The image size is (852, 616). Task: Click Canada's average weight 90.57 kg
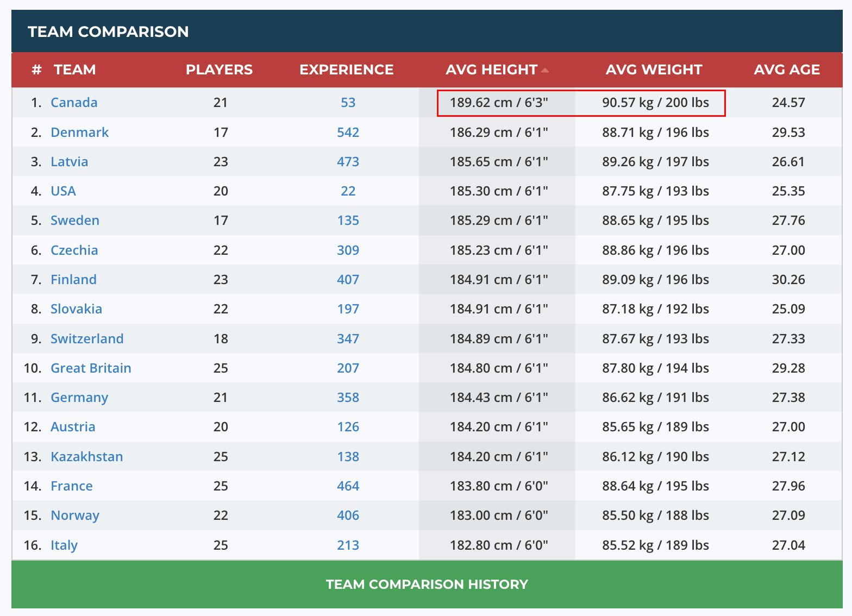click(656, 103)
